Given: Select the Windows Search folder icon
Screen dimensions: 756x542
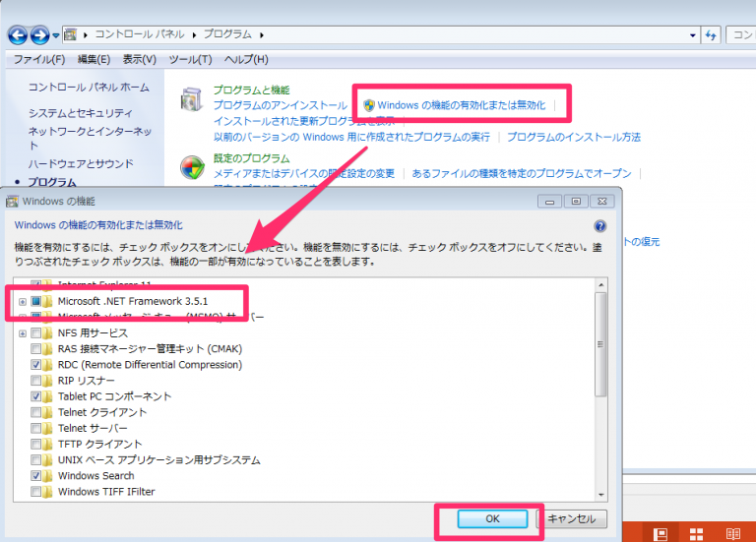Looking at the screenshot, I should click(x=47, y=475).
